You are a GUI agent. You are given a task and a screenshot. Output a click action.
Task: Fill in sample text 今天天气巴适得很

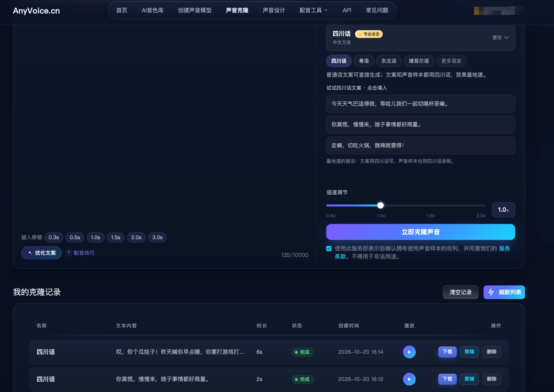420,104
